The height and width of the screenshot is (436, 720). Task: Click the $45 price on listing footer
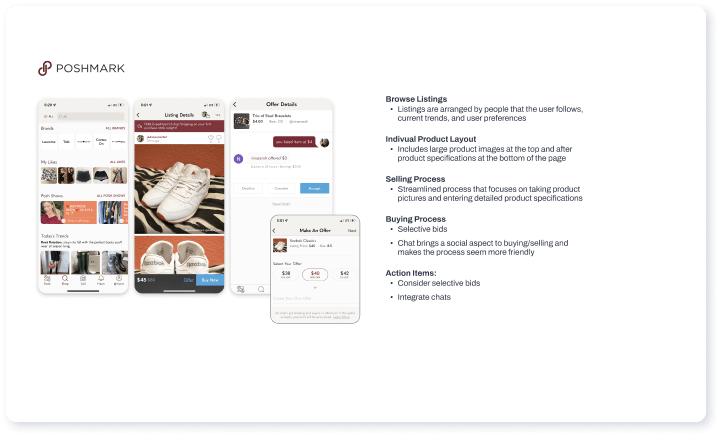click(x=141, y=280)
